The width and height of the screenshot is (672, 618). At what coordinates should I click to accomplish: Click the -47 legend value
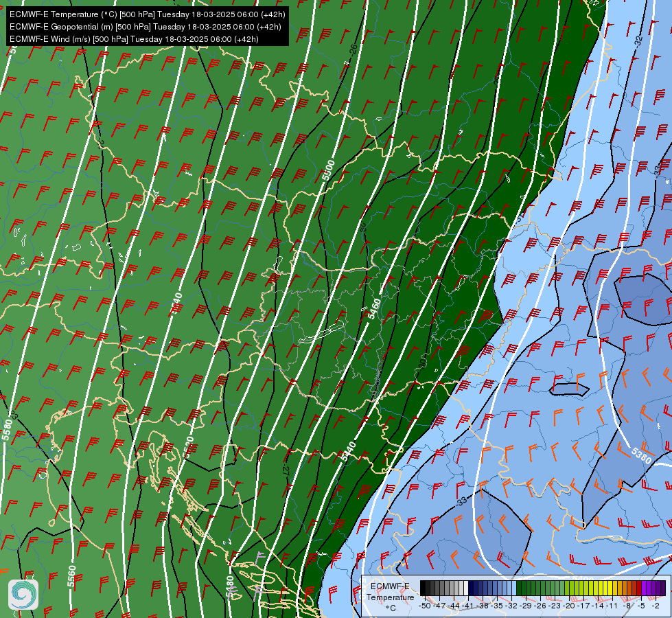coord(439,606)
